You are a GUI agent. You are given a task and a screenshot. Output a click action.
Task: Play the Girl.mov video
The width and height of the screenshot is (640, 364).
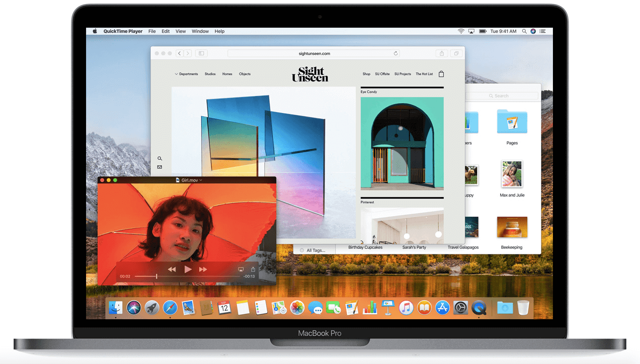click(188, 269)
